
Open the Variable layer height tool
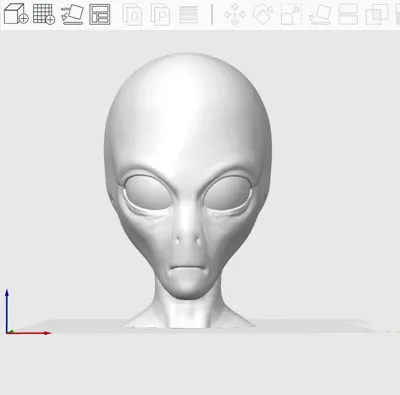[x=188, y=14]
